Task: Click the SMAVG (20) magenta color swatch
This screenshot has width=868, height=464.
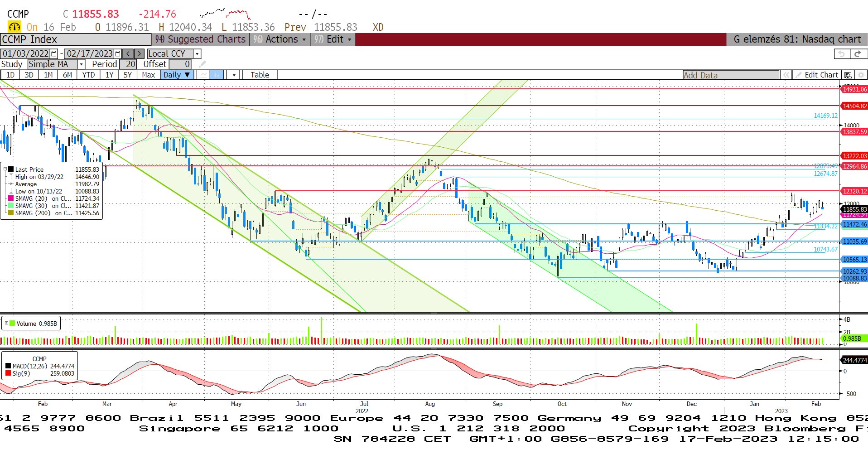Action: coord(11,198)
